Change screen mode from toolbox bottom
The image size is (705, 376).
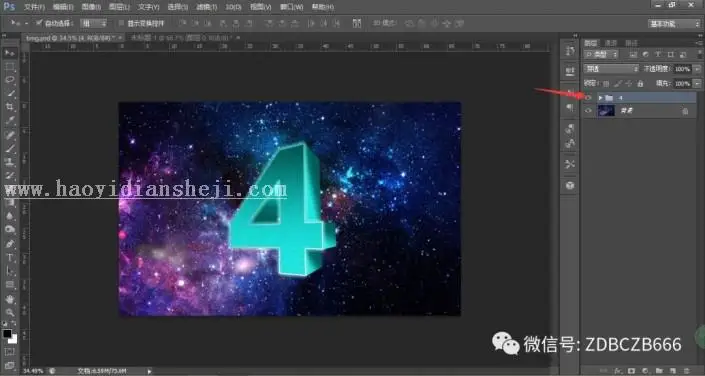tap(10, 365)
